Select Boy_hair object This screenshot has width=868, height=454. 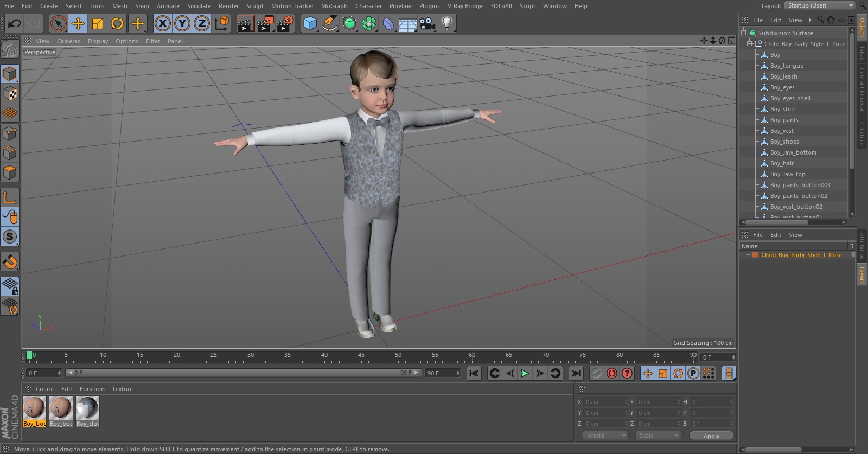pyautogui.click(x=782, y=163)
